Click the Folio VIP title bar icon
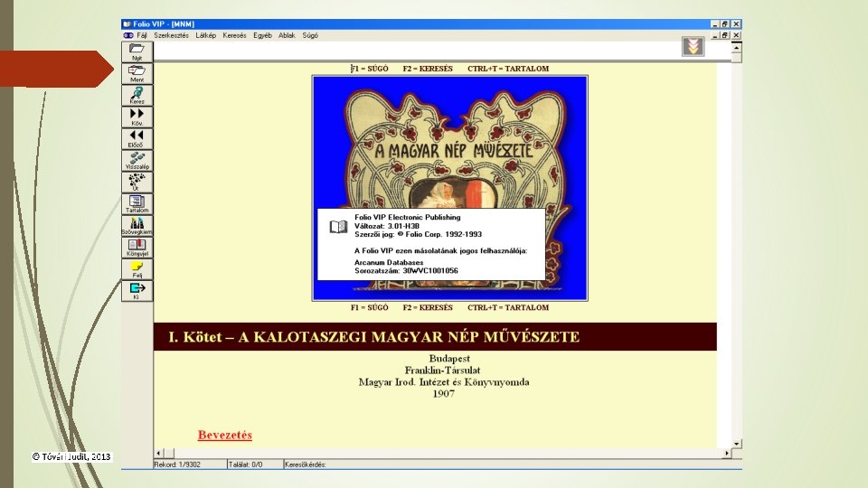 (x=127, y=24)
